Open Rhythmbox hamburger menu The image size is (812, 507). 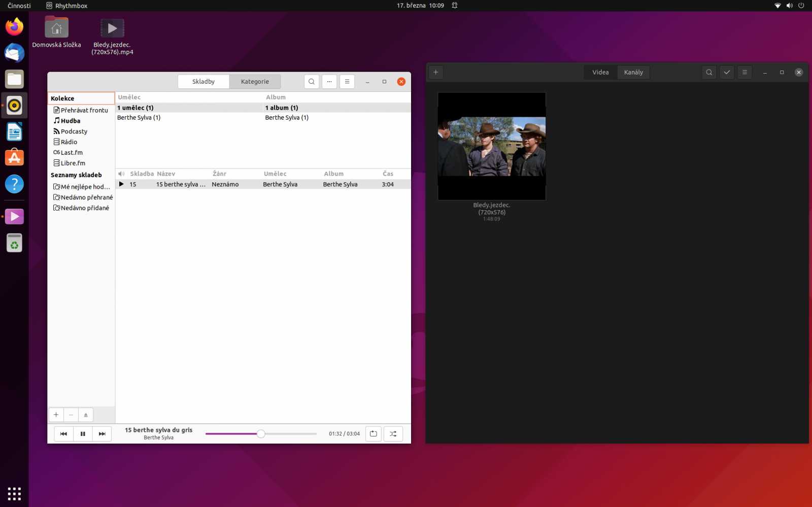pyautogui.click(x=347, y=82)
